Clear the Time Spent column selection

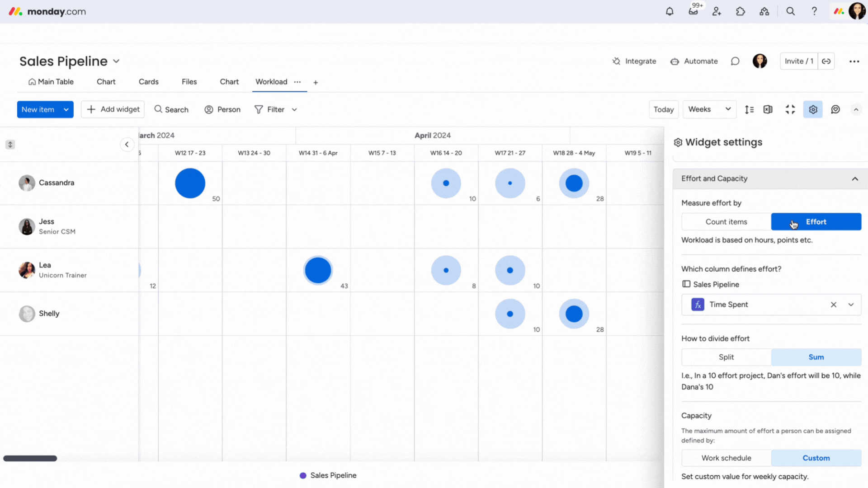(x=833, y=305)
